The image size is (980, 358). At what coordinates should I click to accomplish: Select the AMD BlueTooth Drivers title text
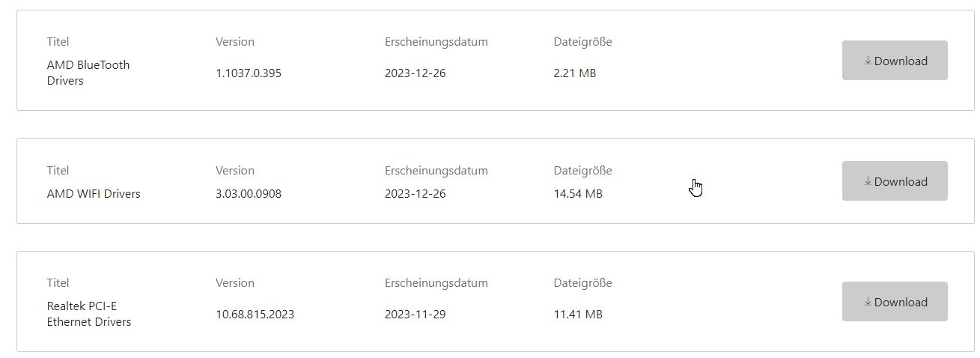(88, 73)
